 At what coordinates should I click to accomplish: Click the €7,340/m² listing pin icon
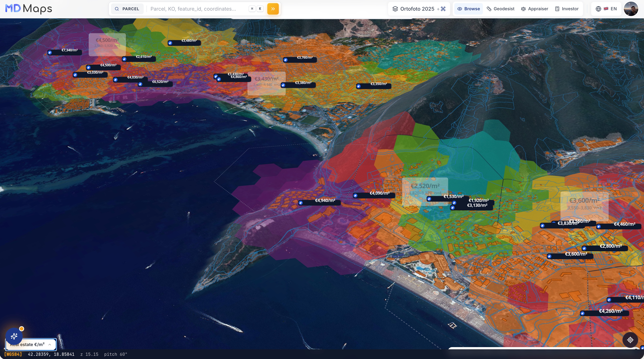click(x=50, y=53)
